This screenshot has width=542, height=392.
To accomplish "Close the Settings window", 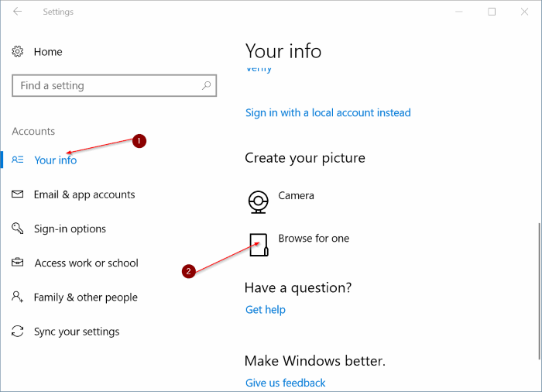I will pyautogui.click(x=524, y=12).
